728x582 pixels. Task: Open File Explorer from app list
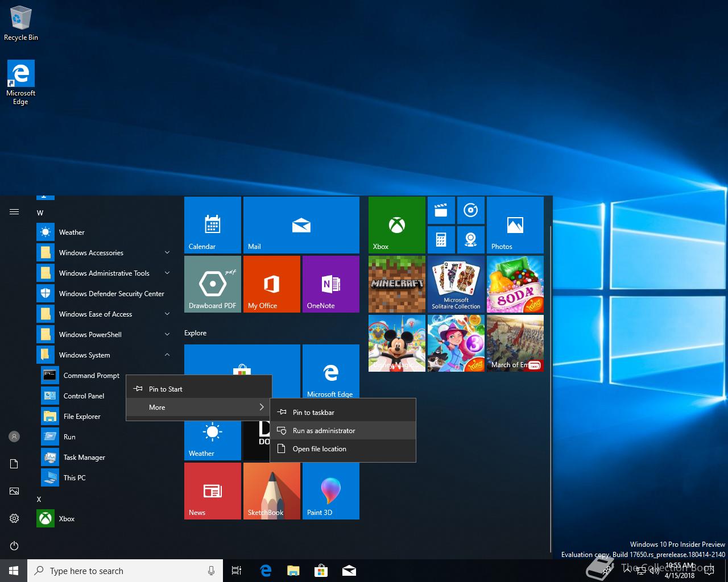coord(83,417)
